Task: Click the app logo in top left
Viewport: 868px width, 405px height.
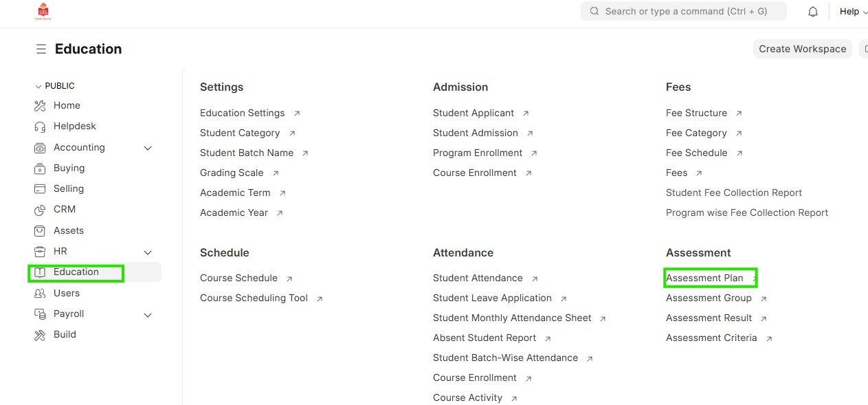Action: point(43,12)
